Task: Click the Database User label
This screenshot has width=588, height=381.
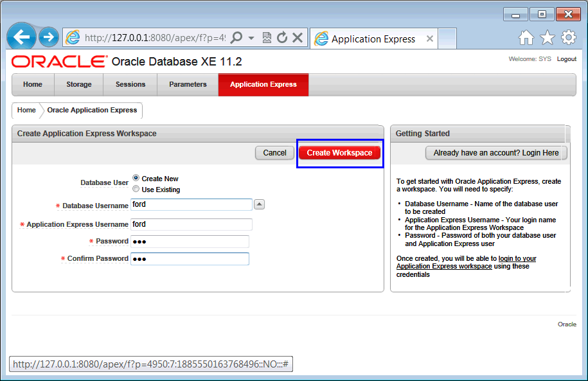Action: [x=104, y=182]
